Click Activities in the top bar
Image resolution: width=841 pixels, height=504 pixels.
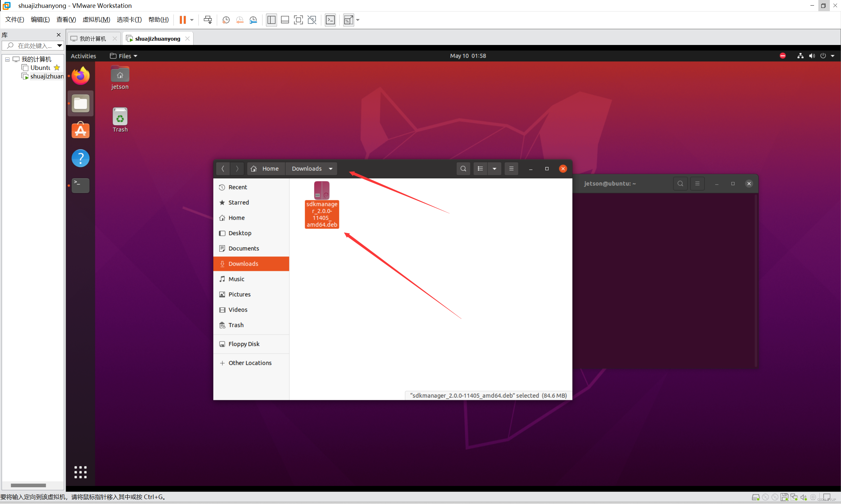[83, 56]
